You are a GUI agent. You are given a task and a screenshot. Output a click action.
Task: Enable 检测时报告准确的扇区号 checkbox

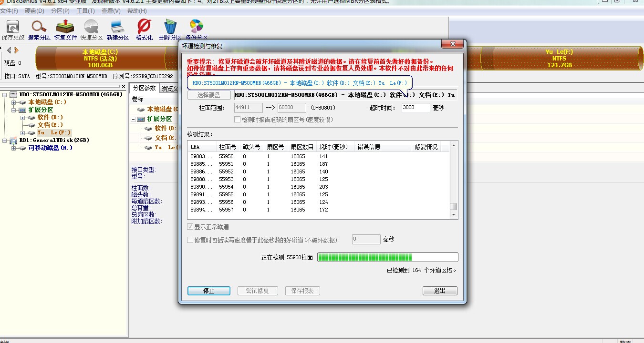tap(238, 120)
